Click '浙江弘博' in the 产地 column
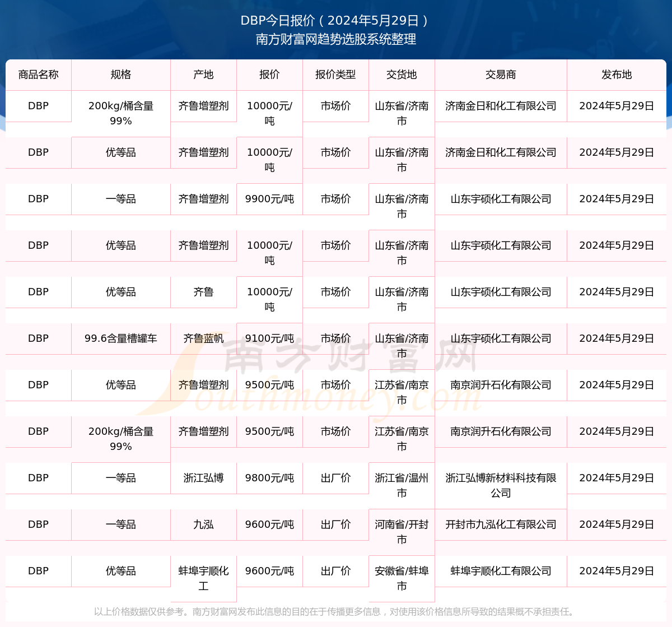This screenshot has width=672, height=627. [x=203, y=478]
